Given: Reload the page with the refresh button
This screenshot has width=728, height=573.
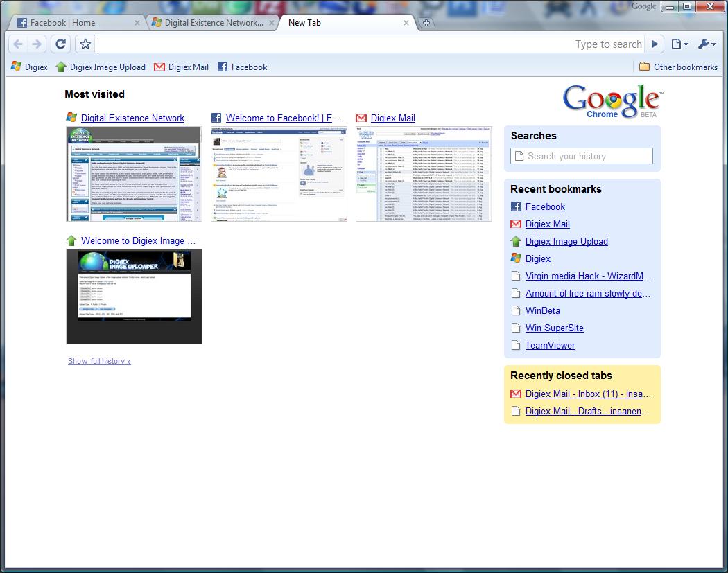Looking at the screenshot, I should (61, 44).
